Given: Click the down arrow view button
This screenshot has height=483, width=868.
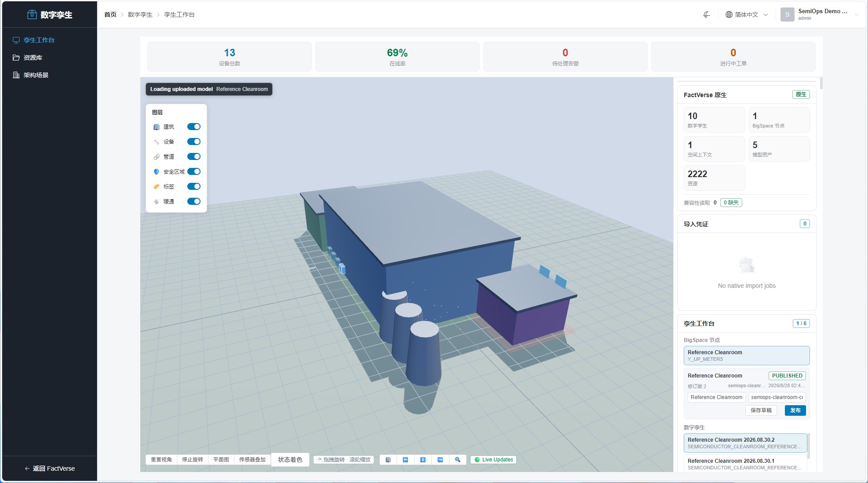Looking at the screenshot, I should pos(423,460).
